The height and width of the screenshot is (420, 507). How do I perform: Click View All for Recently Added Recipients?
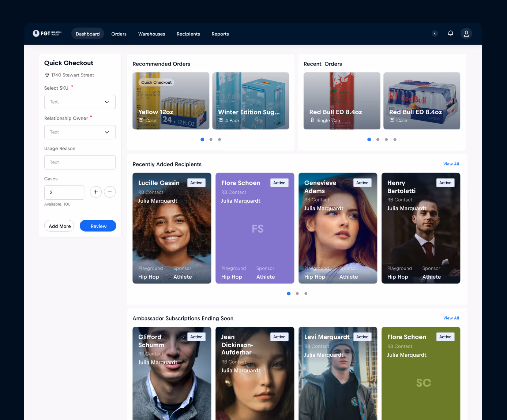pyautogui.click(x=451, y=164)
